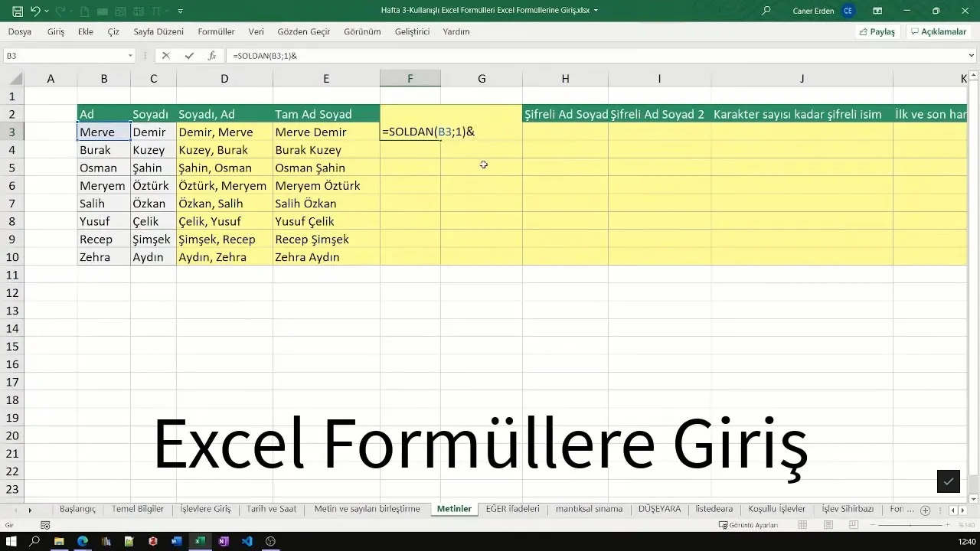Open Görüntü Ayarları in the status bar
980x551 pixels.
coord(748,525)
